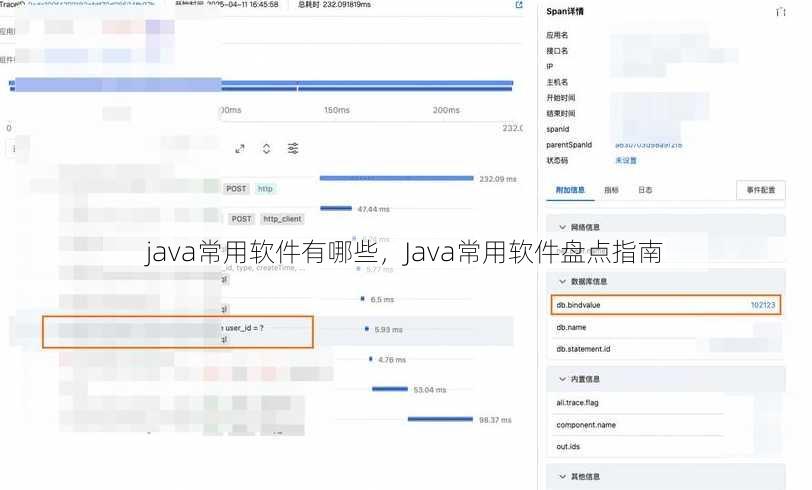The width and height of the screenshot is (812, 490).
Task: Select the db.name attribute row
Action: [x=665, y=327]
